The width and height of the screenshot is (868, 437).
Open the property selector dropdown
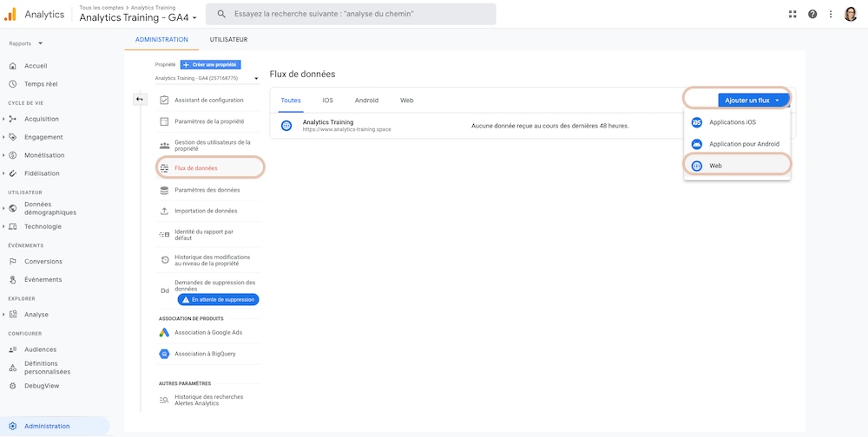(207, 79)
